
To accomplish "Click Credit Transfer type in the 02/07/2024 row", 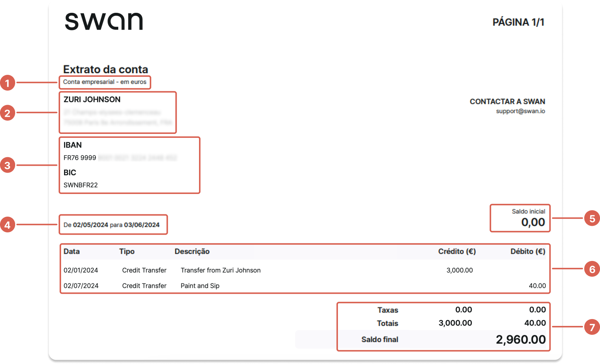I will [144, 286].
